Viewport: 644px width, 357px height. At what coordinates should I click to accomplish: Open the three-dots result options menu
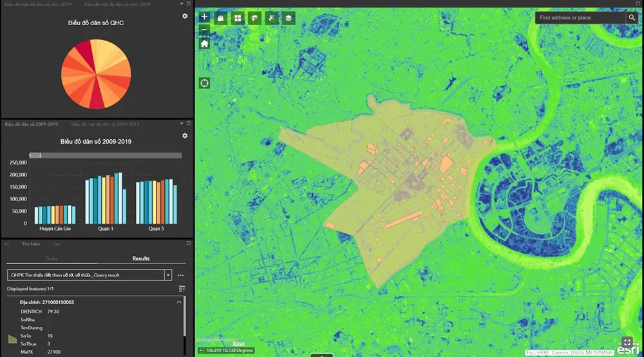(180, 275)
